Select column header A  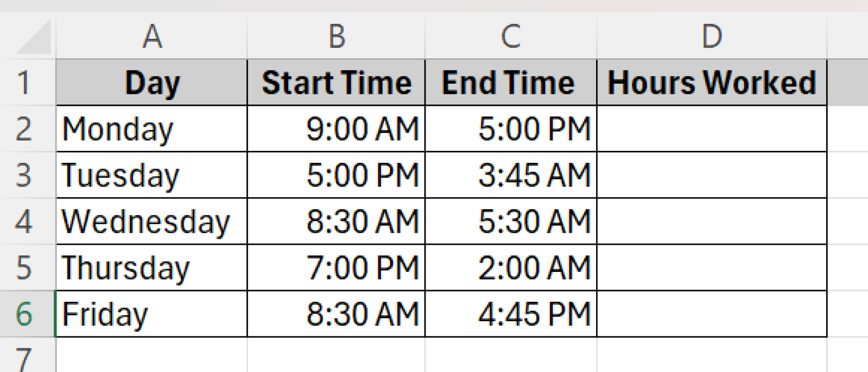pos(151,35)
